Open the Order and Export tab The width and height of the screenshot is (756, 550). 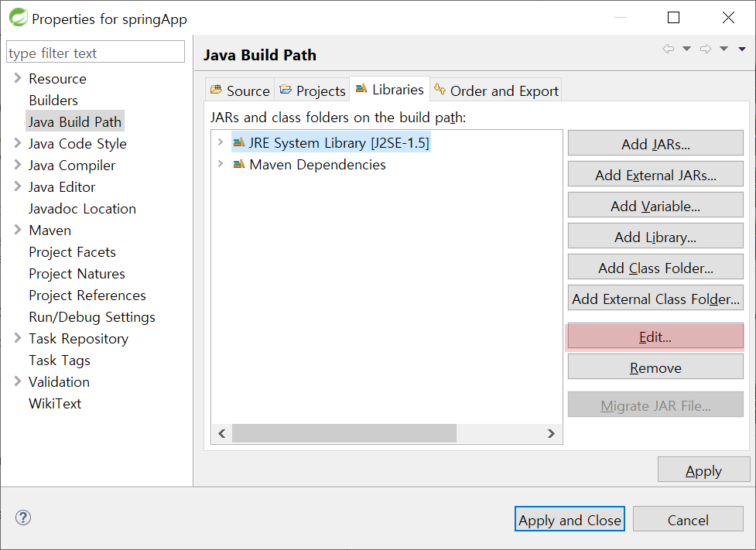(x=496, y=91)
